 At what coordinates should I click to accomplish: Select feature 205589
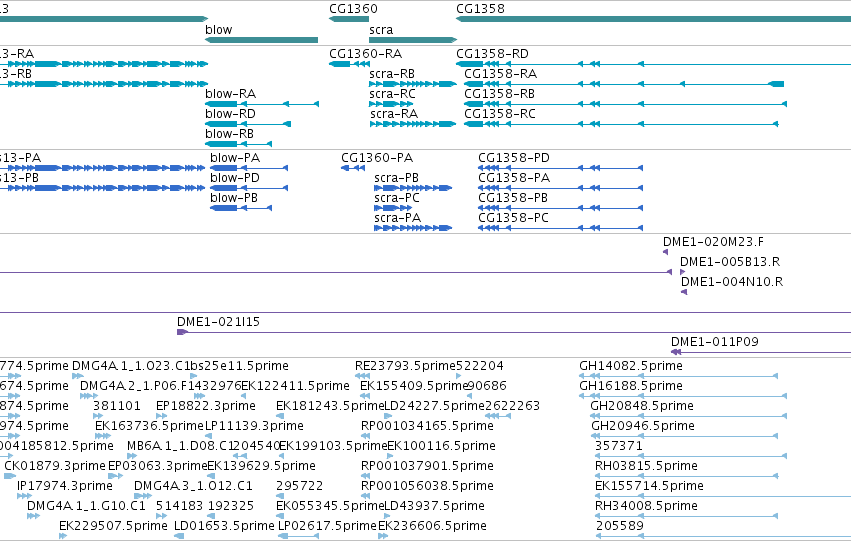click(619, 526)
